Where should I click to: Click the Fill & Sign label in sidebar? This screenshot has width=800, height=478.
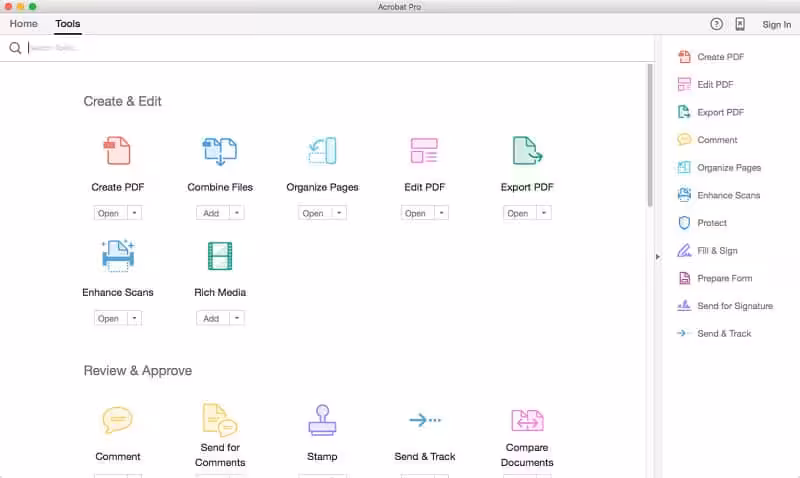click(x=717, y=250)
